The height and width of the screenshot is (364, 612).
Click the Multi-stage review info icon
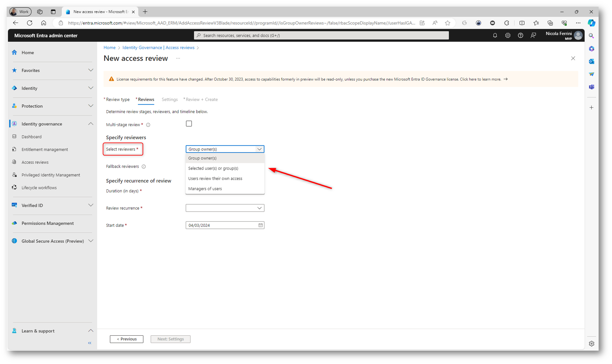coord(148,125)
